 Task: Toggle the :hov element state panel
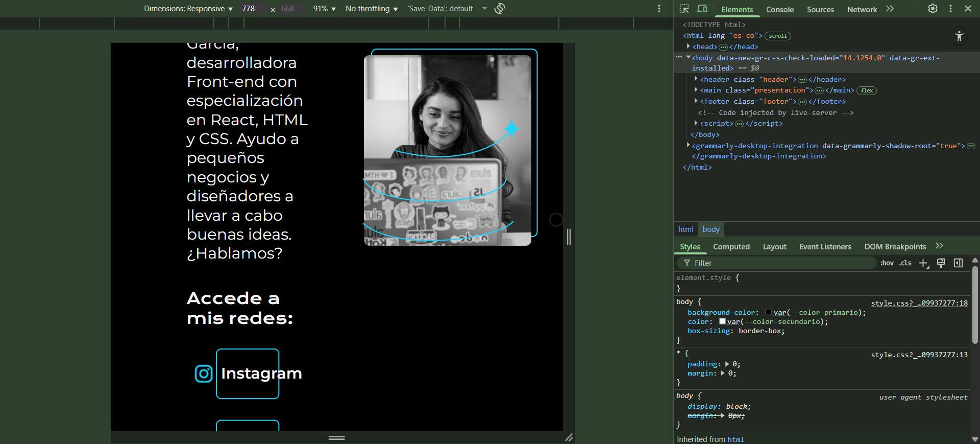click(887, 263)
